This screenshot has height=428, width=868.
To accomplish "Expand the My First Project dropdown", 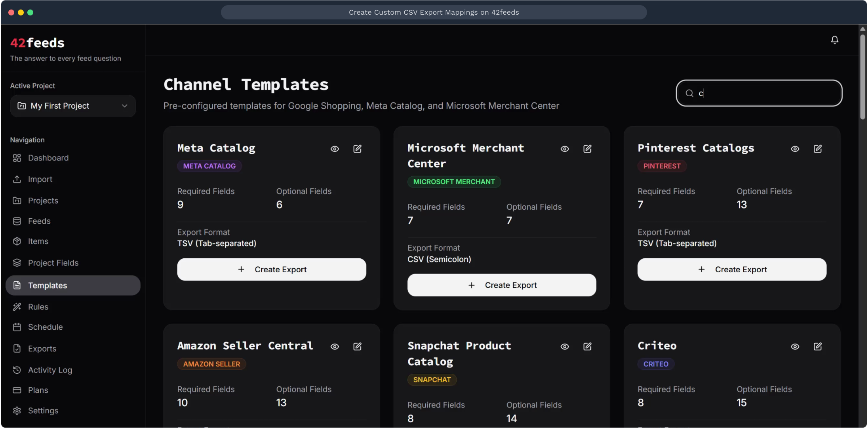I will pos(73,106).
